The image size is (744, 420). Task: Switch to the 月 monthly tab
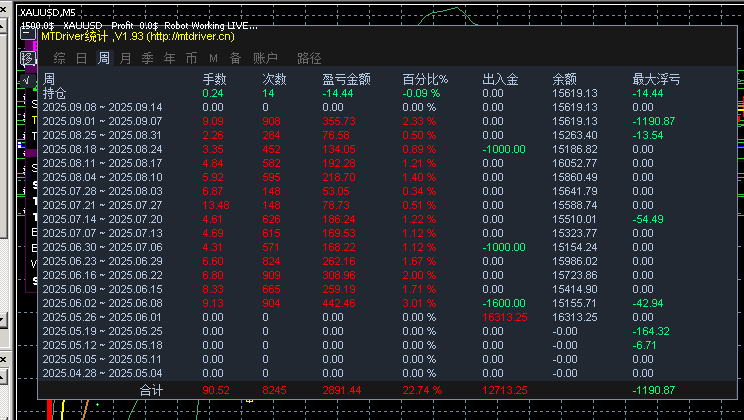(125, 58)
